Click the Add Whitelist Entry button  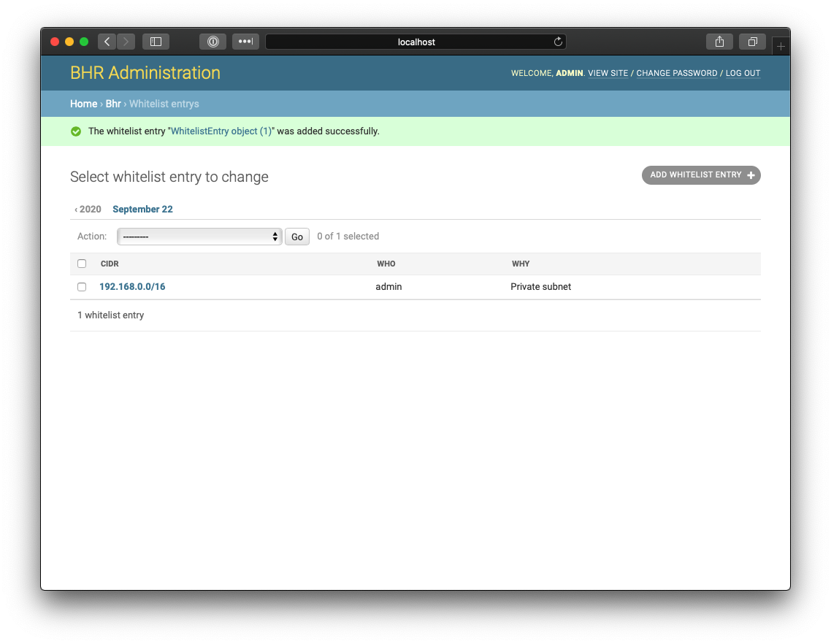(x=701, y=175)
